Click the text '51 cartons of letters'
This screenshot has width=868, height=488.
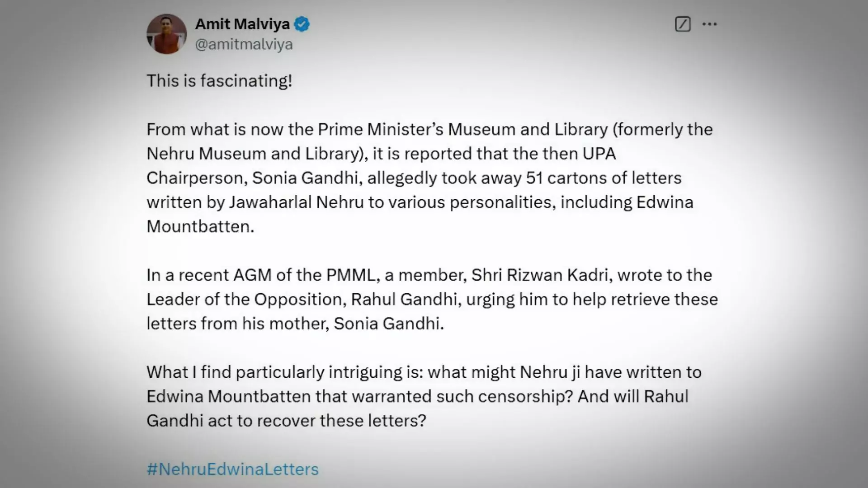point(604,178)
